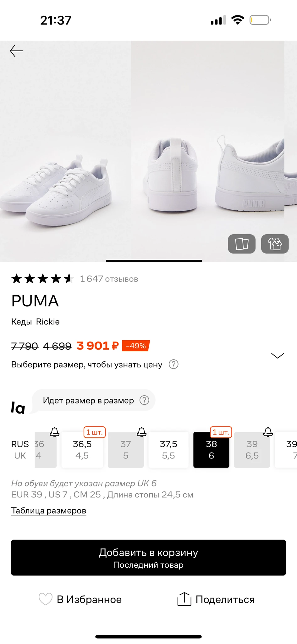Tap the image gallery progress bar
Screen dimensions: 297x644
154,261
